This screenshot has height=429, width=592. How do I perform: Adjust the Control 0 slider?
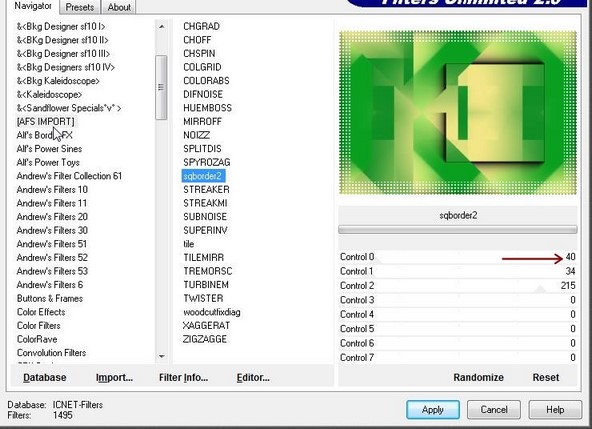click(x=458, y=257)
